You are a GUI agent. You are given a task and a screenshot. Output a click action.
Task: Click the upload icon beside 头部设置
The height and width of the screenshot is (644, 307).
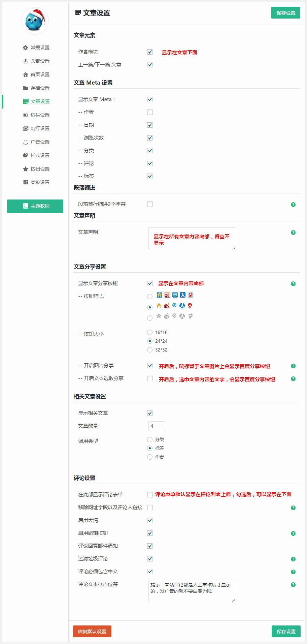click(x=25, y=61)
